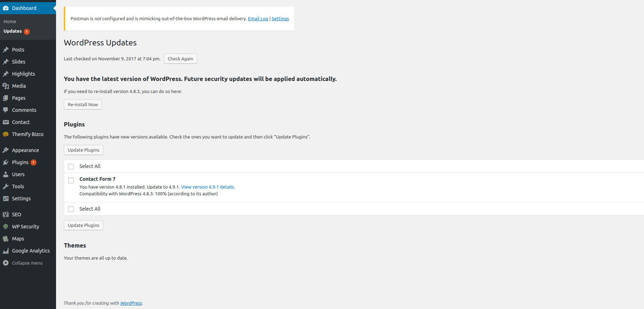The image size is (644, 309).
Task: Open the Home submenu item
Action: (10, 22)
